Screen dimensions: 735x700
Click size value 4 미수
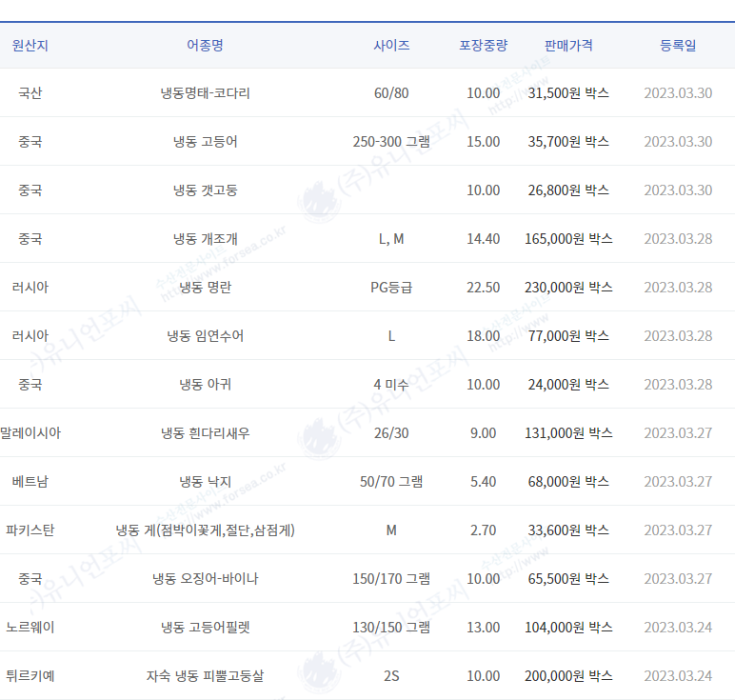(x=391, y=385)
